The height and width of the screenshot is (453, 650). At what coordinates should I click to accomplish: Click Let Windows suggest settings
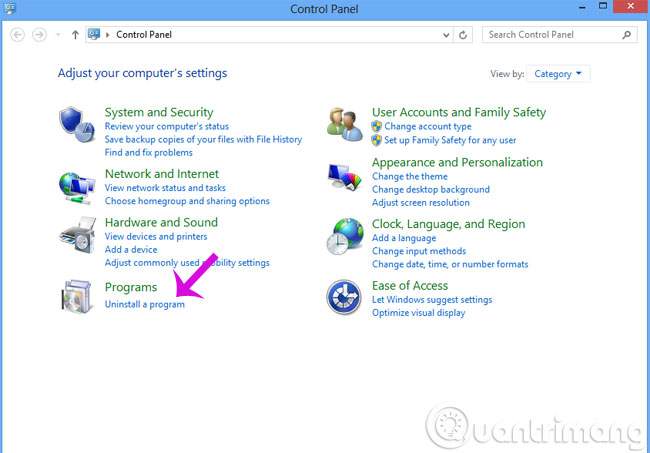tap(432, 300)
